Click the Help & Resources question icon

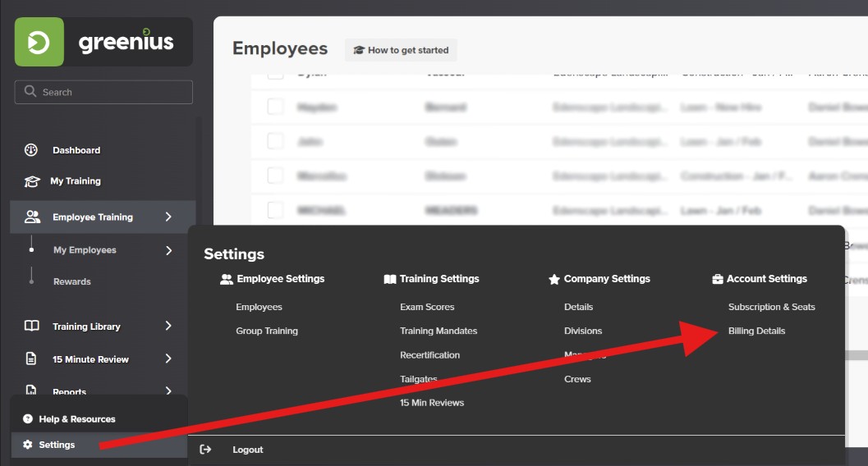coord(28,419)
